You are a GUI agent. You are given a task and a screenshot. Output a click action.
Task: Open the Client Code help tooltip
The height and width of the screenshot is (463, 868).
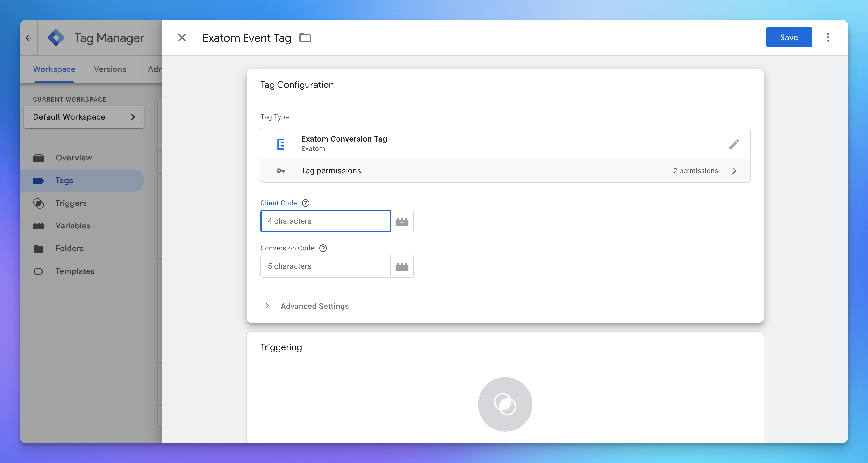[x=306, y=203]
